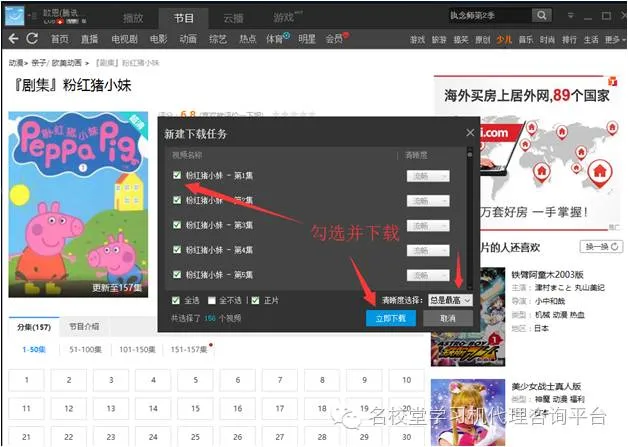Image resolution: width=628 pixels, height=447 pixels.
Task: Click the download list scrollbar
Action: [469, 218]
